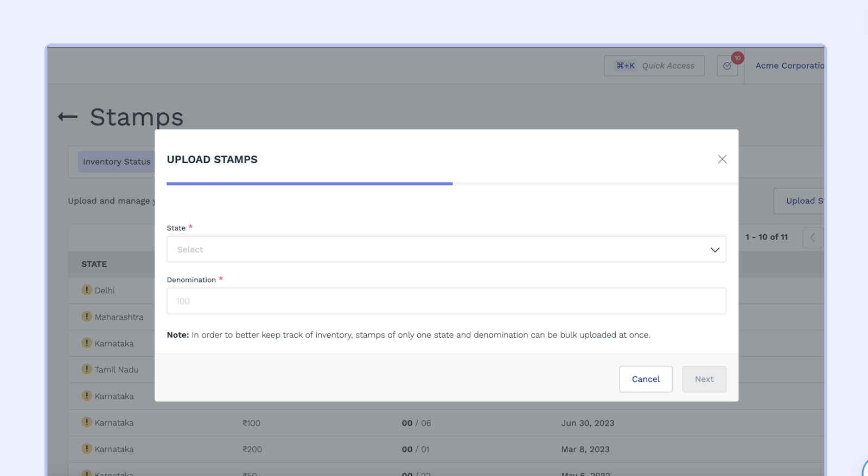Open the Acme Corporation account menu

click(x=789, y=66)
